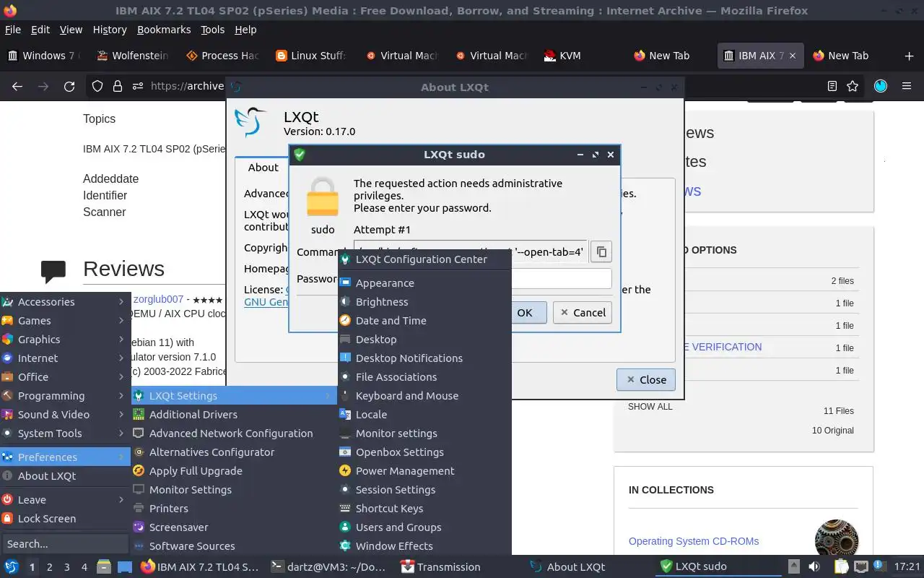The image size is (924, 578).
Task: Click OK in LXQt sudo dialog
Action: pos(525,312)
